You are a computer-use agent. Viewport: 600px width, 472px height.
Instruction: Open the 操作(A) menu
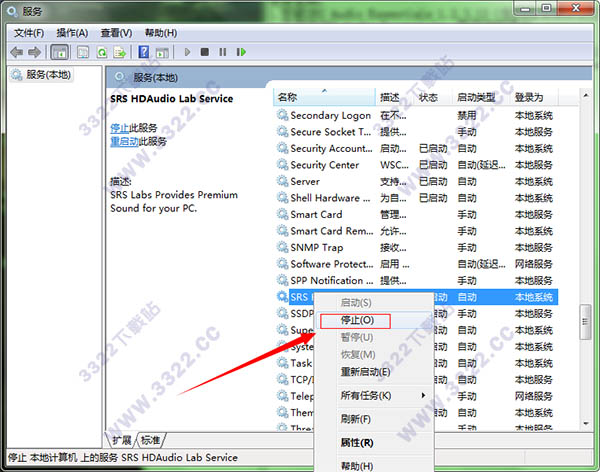pos(72,33)
